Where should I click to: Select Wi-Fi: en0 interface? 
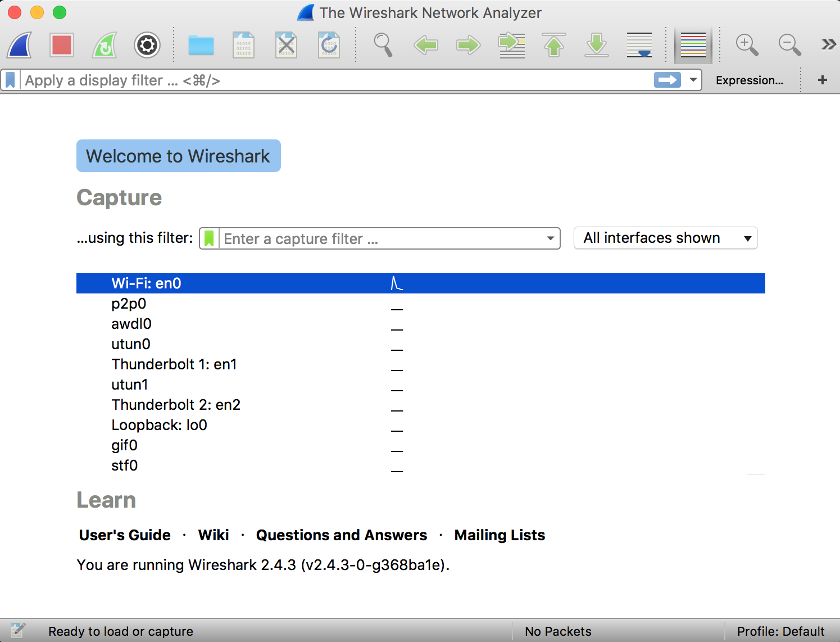click(421, 283)
